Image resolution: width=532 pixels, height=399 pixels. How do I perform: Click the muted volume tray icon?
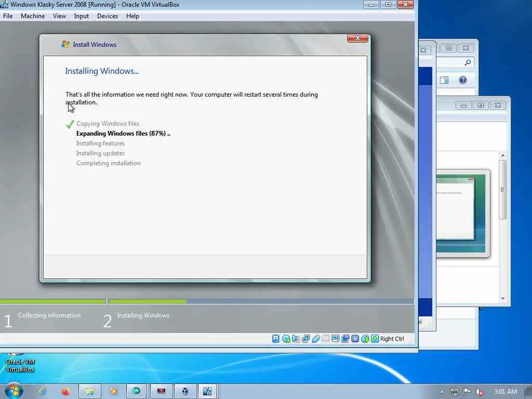[480, 392]
